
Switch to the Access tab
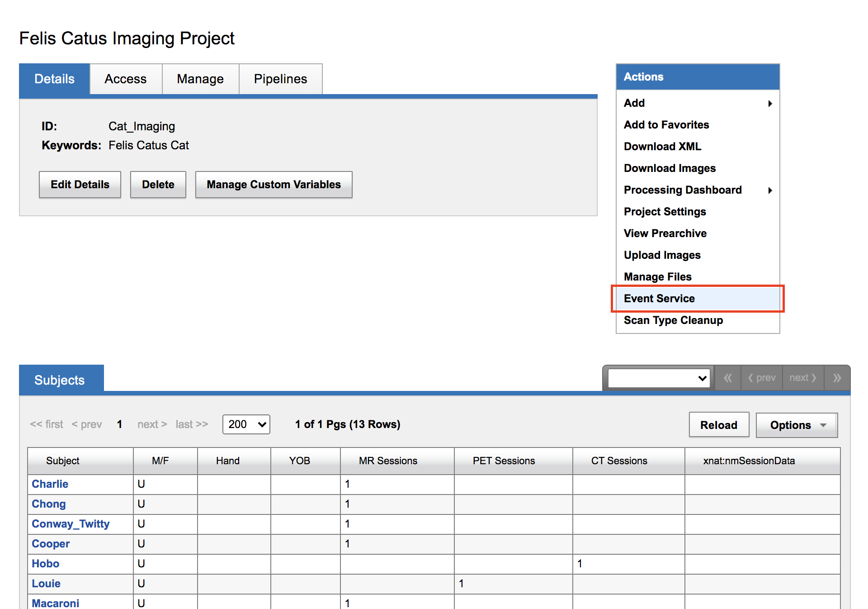(126, 79)
